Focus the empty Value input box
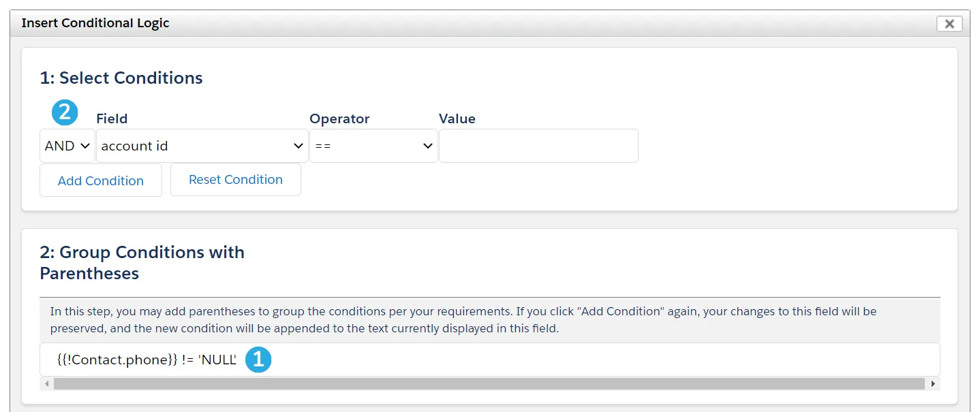Viewport: 980px width, 412px height. coord(538,146)
